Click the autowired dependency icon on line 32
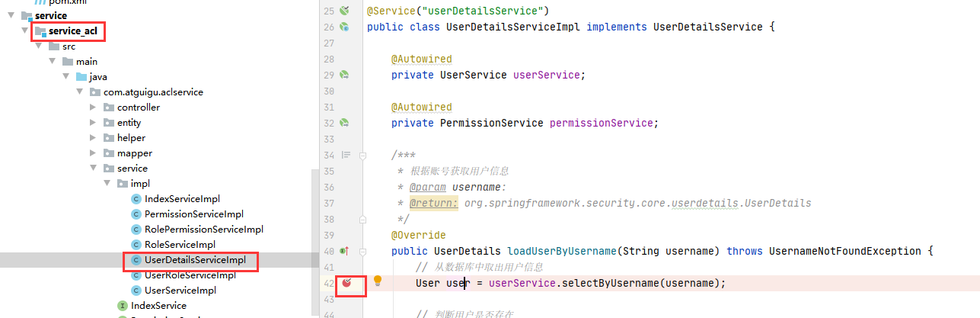The width and height of the screenshot is (980, 318). pyautogui.click(x=344, y=123)
